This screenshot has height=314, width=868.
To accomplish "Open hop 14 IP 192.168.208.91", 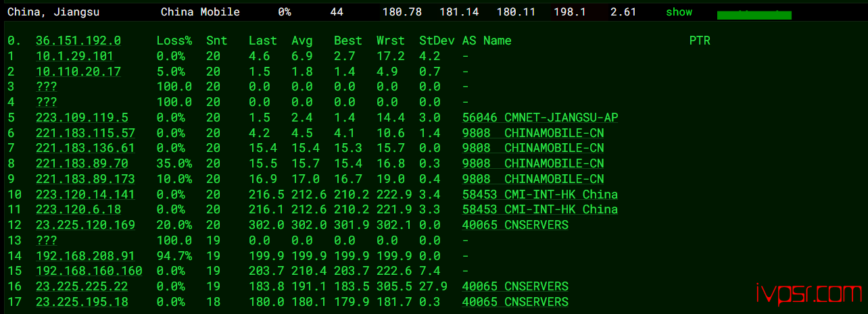I will pyautogui.click(x=85, y=256).
